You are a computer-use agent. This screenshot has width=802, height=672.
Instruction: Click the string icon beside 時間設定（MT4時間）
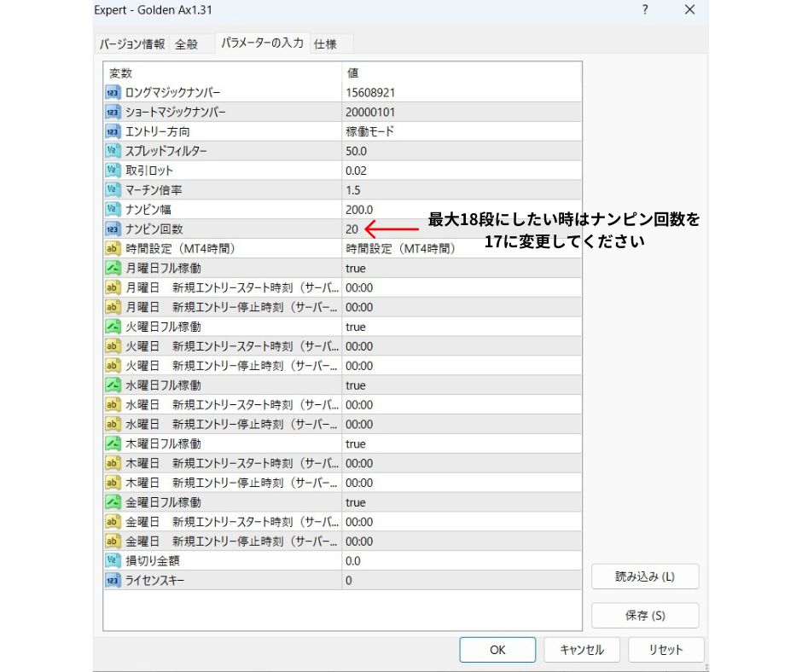(113, 249)
